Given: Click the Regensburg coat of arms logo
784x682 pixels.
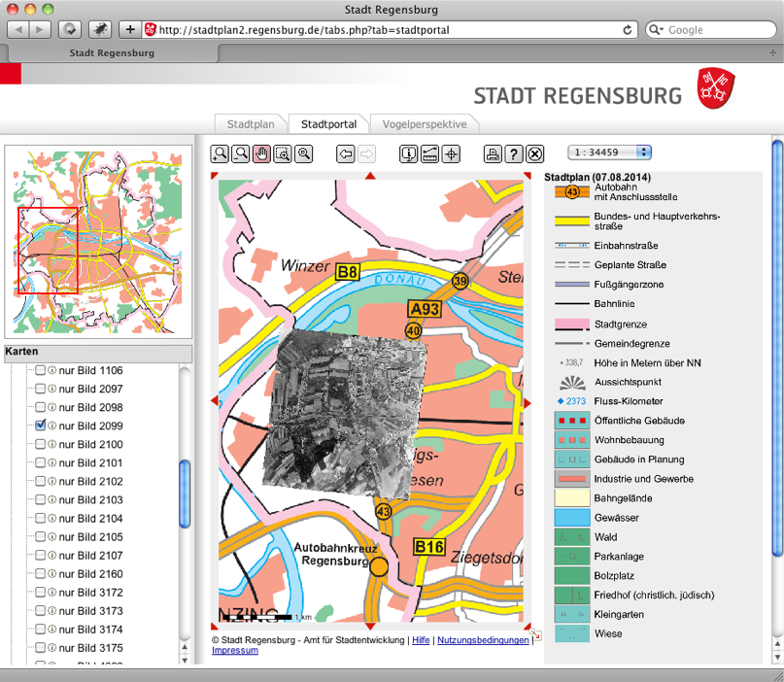Looking at the screenshot, I should point(715,89).
